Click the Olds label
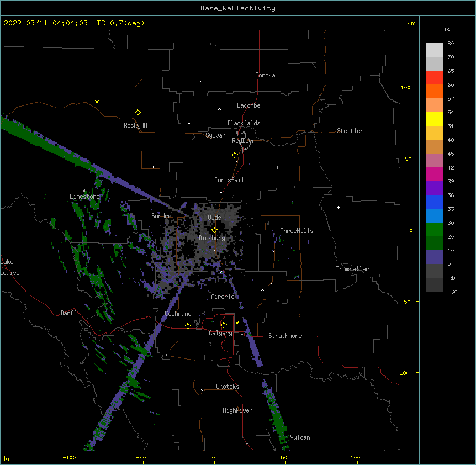 pos(214,218)
